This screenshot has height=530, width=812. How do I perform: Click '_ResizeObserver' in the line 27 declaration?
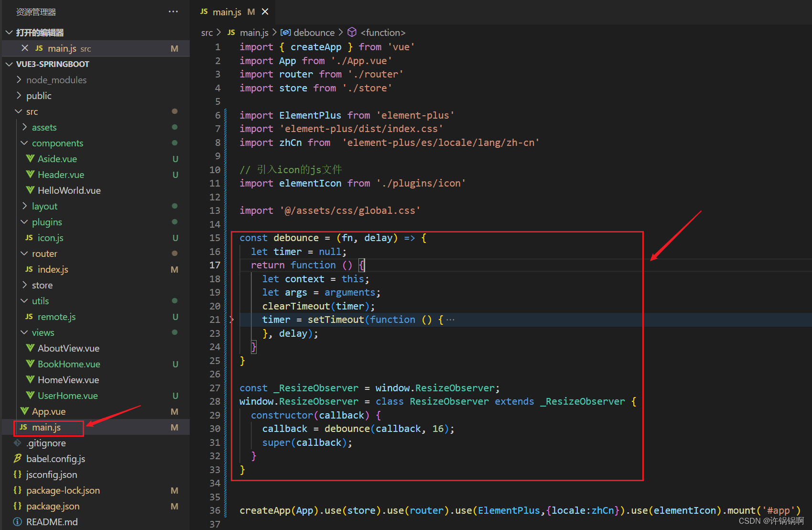coord(316,388)
